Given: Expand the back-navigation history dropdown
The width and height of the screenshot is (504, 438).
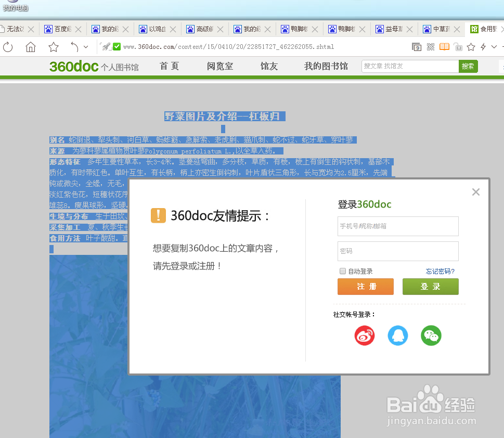Looking at the screenshot, I should point(85,47).
